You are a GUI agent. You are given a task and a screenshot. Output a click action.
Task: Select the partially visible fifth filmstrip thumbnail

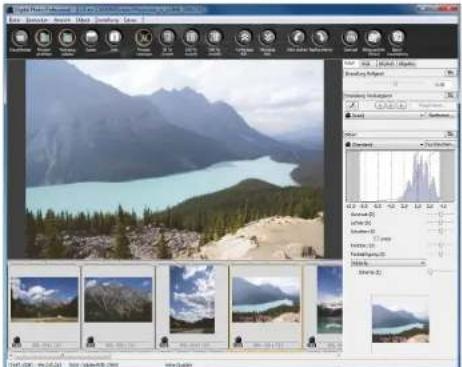[x=329, y=299]
